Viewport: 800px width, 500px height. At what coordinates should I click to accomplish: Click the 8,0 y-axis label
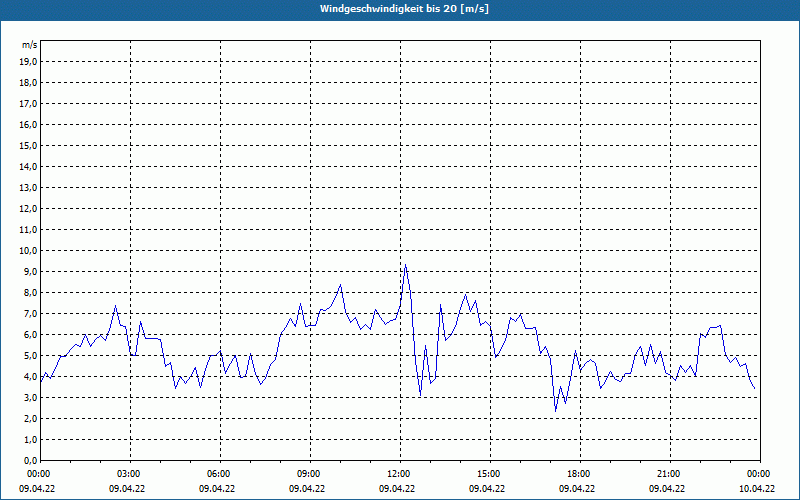point(31,293)
